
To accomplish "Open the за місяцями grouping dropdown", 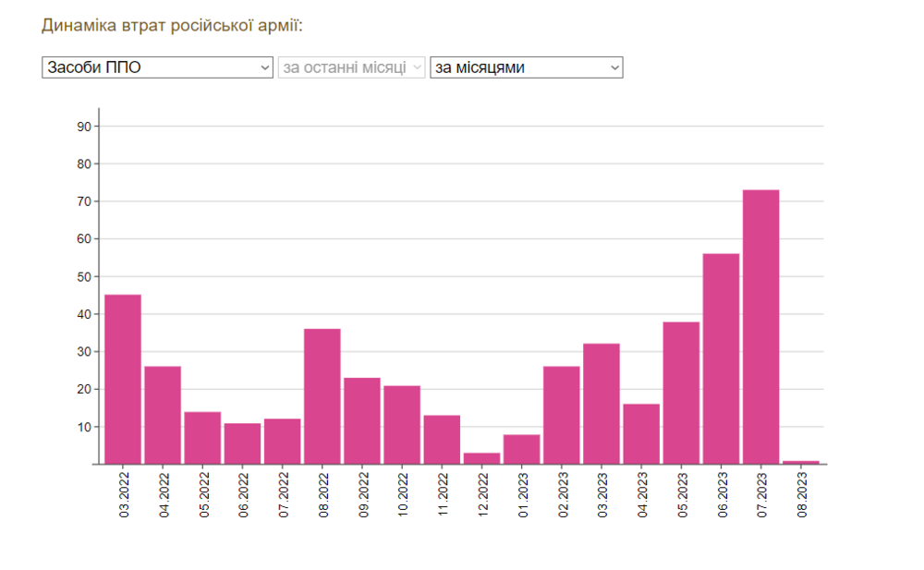I will pyautogui.click(x=527, y=67).
